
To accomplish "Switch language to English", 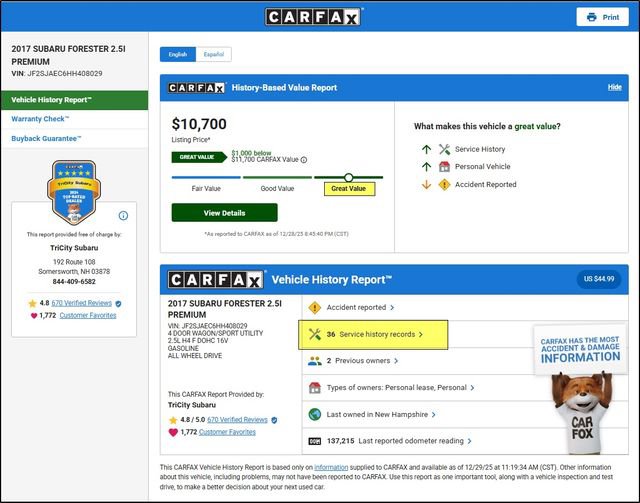I will pos(177,54).
